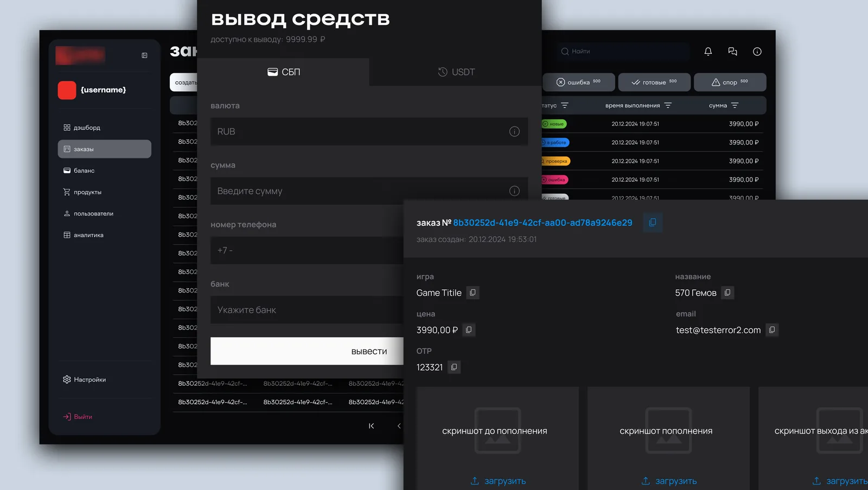The width and height of the screenshot is (868, 490).
Task: Open the chat messages icon
Action: (732, 52)
